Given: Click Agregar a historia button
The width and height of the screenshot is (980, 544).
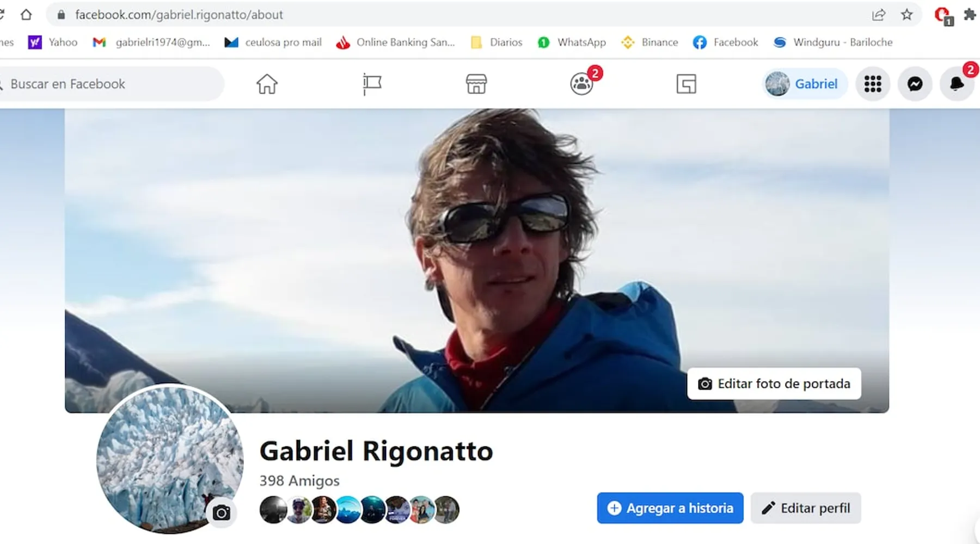Looking at the screenshot, I should pyautogui.click(x=670, y=508).
